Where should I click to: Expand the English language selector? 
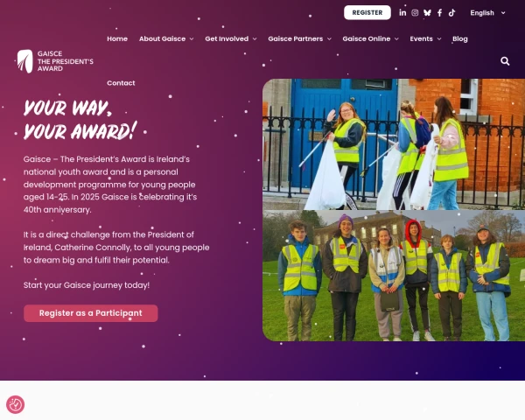(487, 13)
